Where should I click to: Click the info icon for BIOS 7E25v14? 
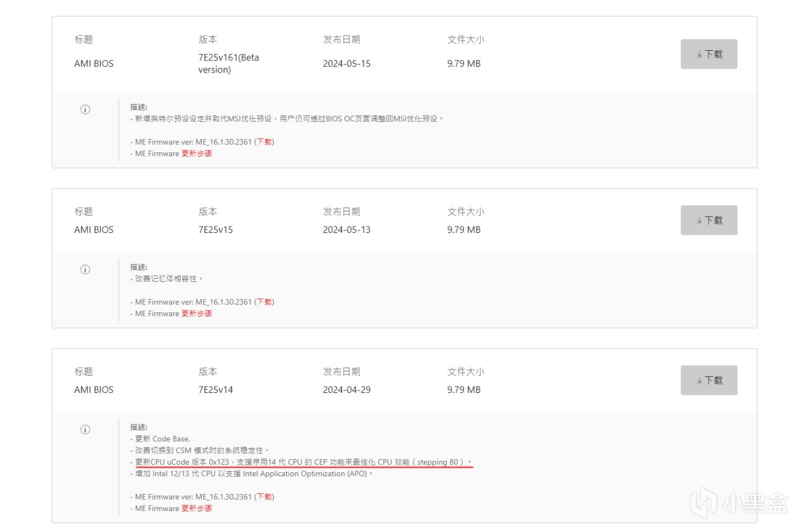[85, 429]
